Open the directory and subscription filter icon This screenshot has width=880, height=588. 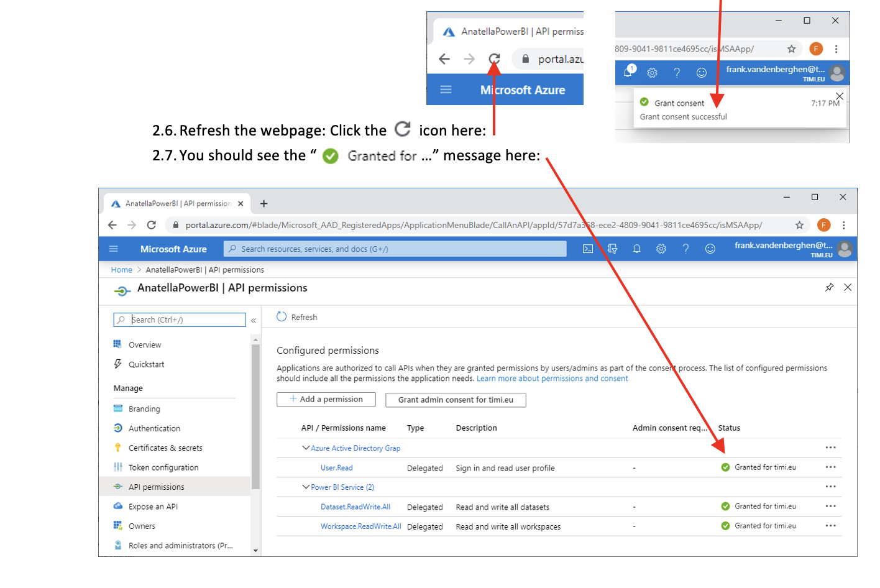click(612, 249)
